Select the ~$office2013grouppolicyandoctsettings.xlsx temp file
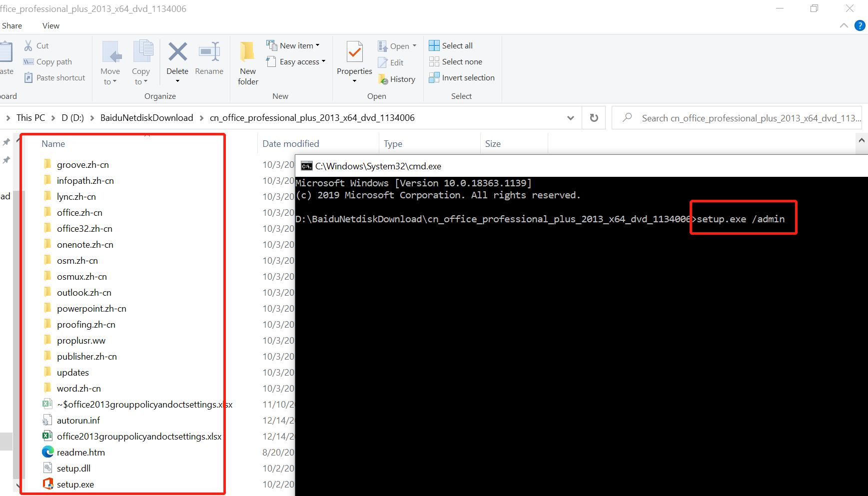This screenshot has width=868, height=496. tap(145, 405)
